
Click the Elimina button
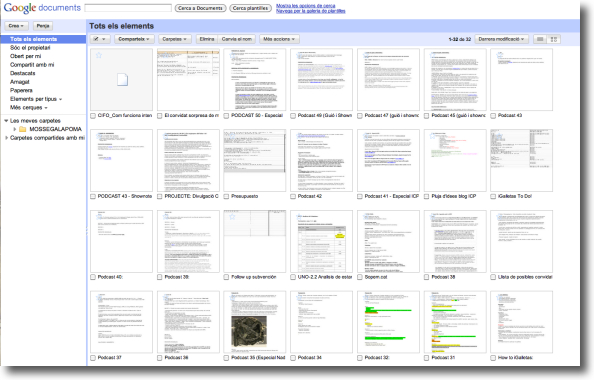pos(207,39)
